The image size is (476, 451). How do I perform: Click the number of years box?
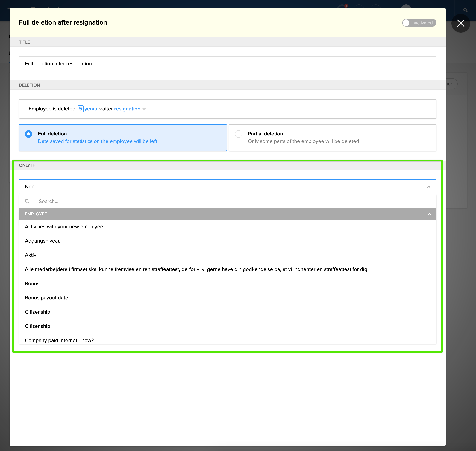[81, 109]
